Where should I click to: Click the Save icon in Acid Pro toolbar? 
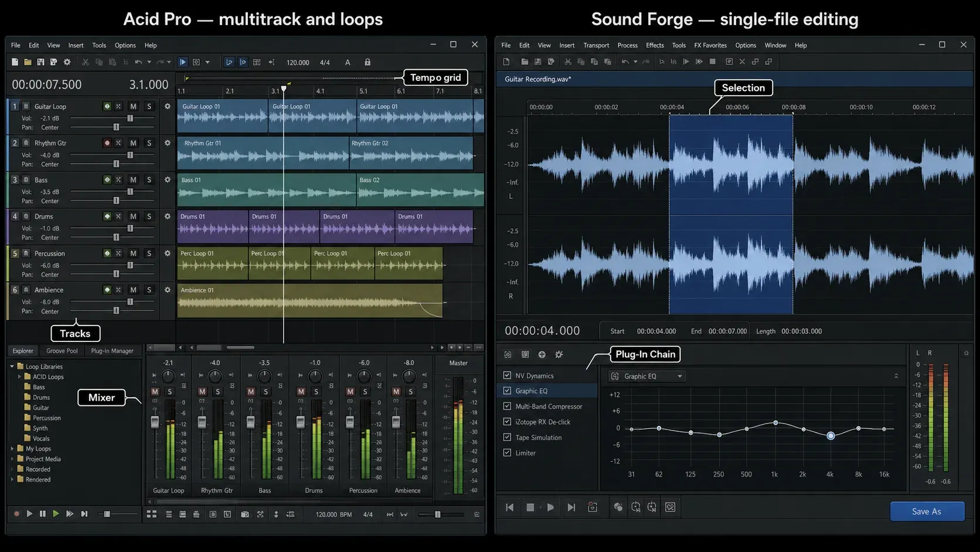40,62
